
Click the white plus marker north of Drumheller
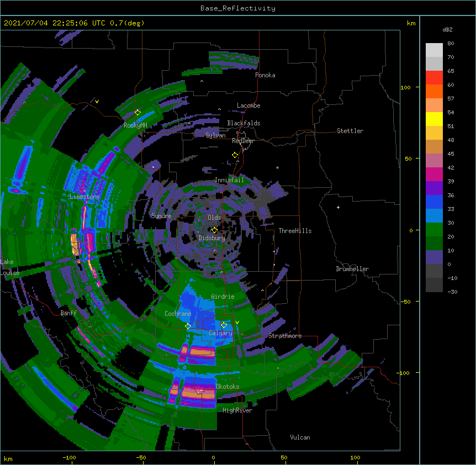click(x=338, y=207)
